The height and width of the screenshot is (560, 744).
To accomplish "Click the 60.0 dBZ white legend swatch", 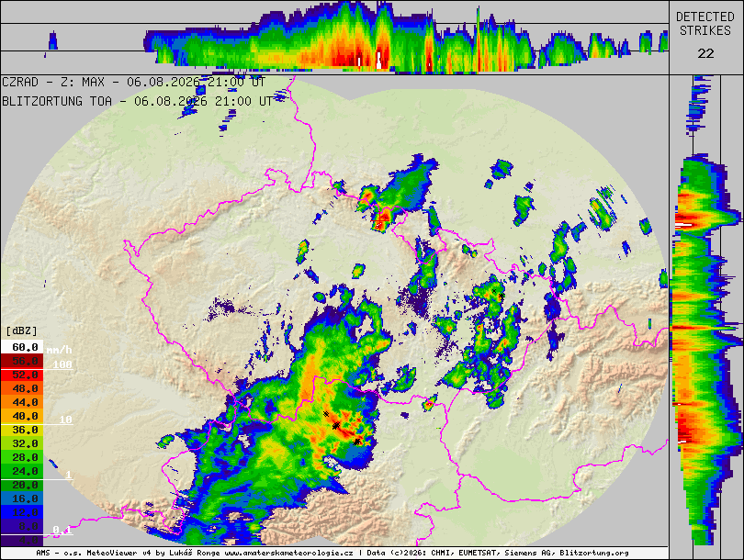I will tap(22, 347).
